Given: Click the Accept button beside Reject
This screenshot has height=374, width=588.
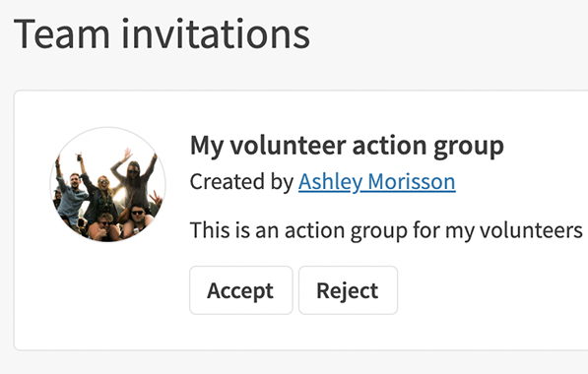Looking at the screenshot, I should click(x=240, y=290).
